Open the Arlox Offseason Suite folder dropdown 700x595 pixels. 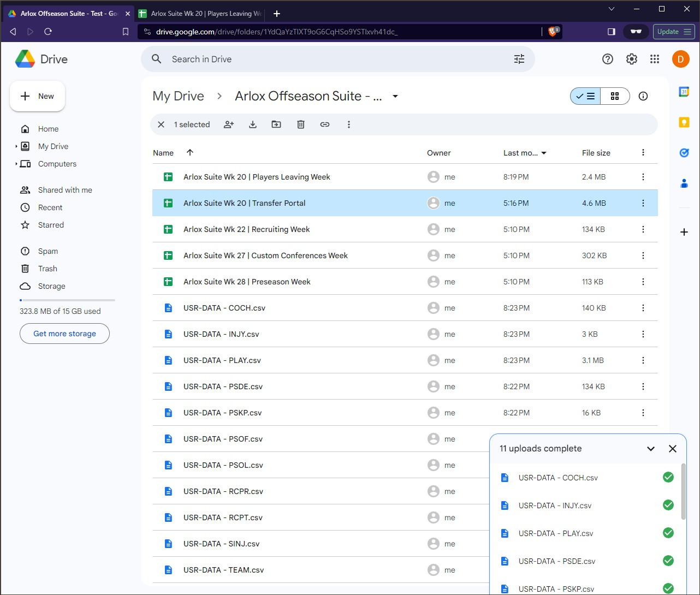(x=395, y=96)
